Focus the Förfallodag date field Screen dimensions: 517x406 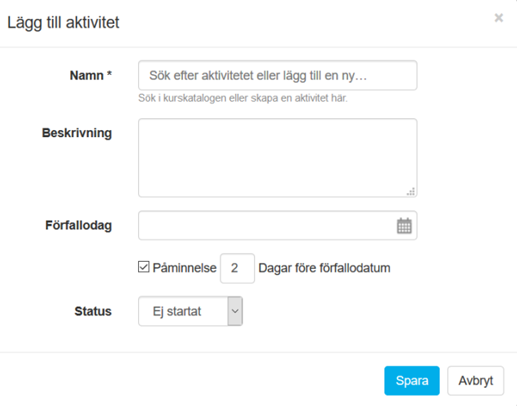click(278, 225)
